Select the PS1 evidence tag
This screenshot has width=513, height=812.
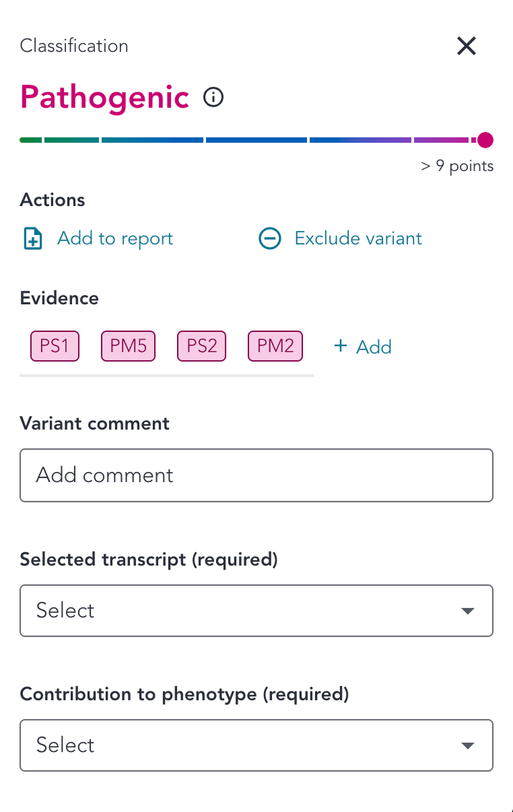(55, 346)
